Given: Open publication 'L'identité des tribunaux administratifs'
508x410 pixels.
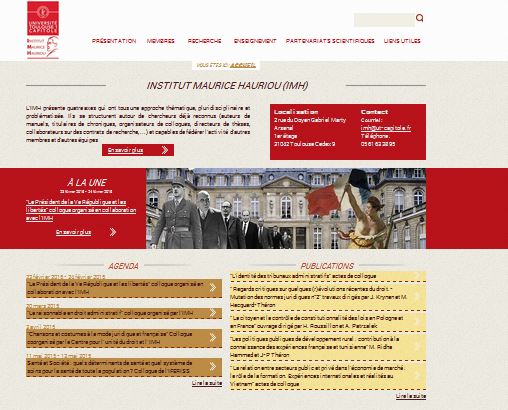Looking at the screenshot, I should point(328,276).
